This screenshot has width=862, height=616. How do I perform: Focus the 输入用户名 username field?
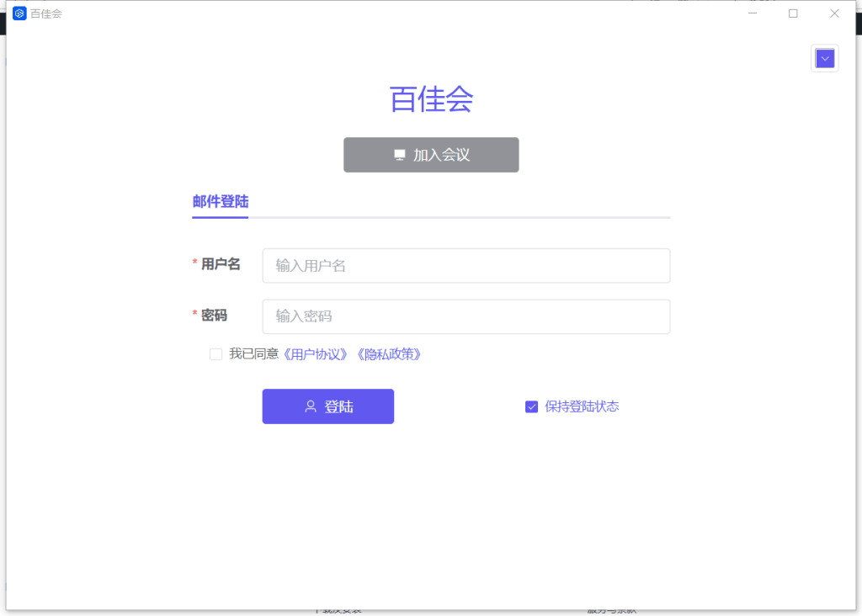coord(466,266)
